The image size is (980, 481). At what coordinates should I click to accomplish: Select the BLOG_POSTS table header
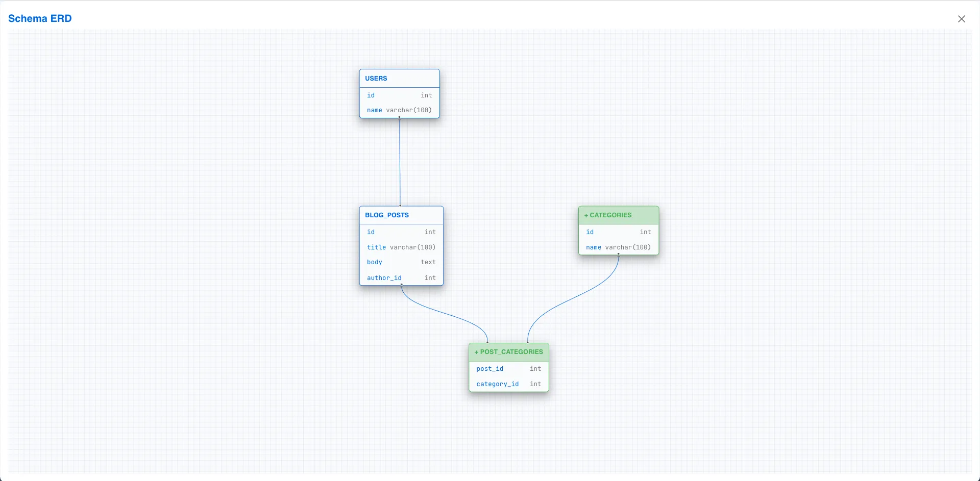pos(401,215)
